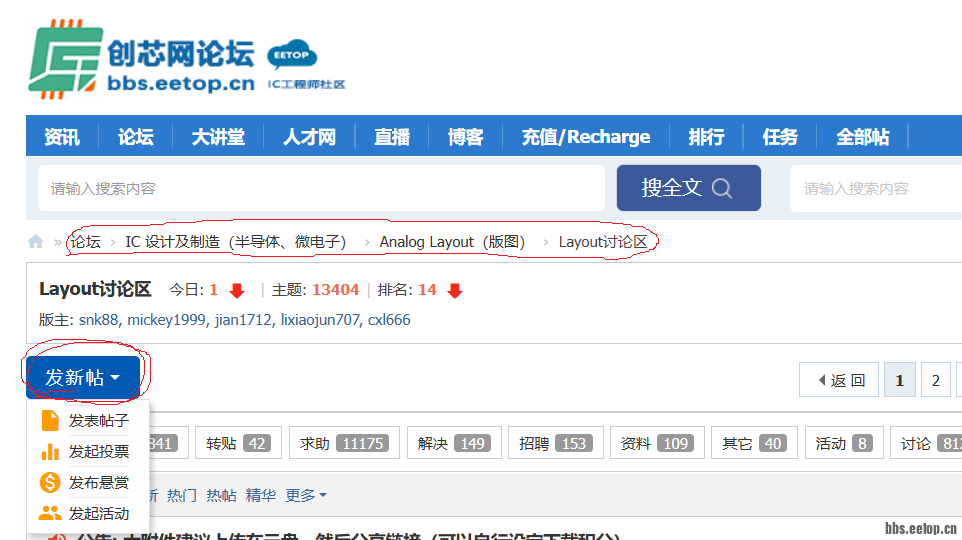Click the home icon in breadcrumb
This screenshot has width=962, height=540.
(x=36, y=242)
